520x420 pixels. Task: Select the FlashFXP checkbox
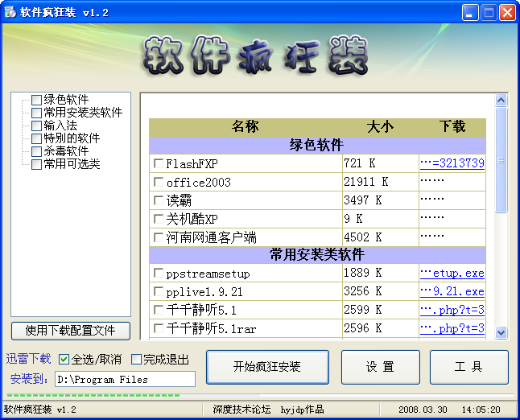[x=159, y=163]
